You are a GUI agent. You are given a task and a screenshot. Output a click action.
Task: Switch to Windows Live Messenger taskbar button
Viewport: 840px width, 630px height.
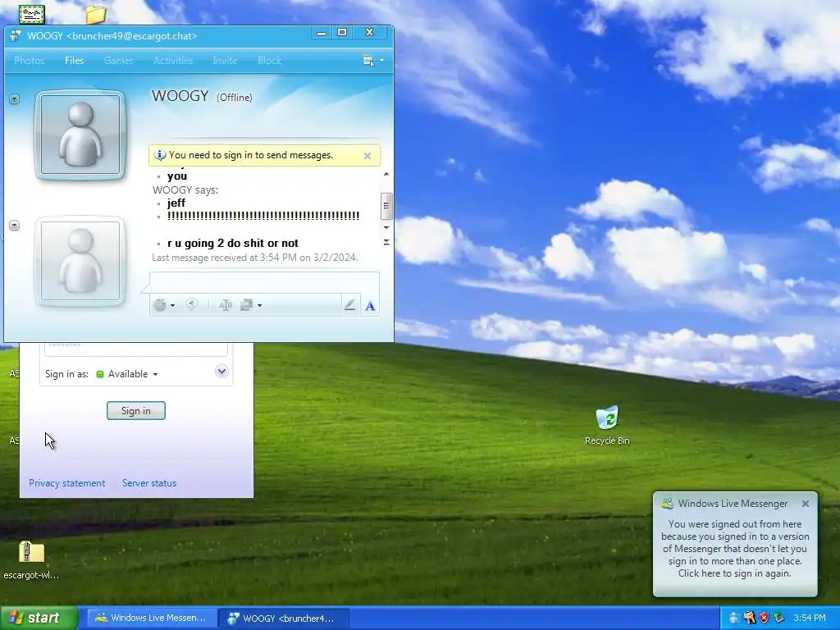coord(152,619)
